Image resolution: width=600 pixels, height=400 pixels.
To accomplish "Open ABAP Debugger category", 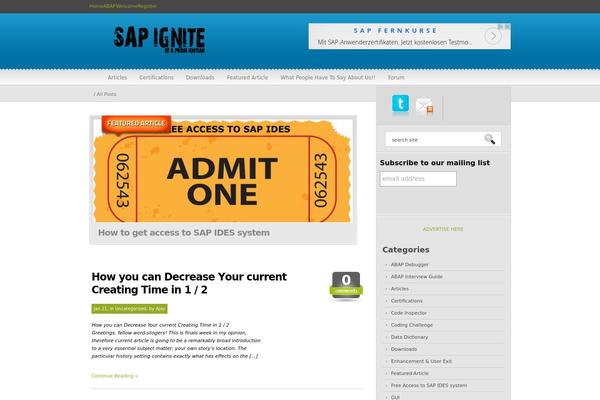I will (x=409, y=264).
